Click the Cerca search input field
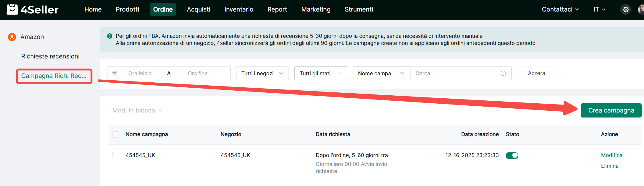 pyautogui.click(x=455, y=73)
